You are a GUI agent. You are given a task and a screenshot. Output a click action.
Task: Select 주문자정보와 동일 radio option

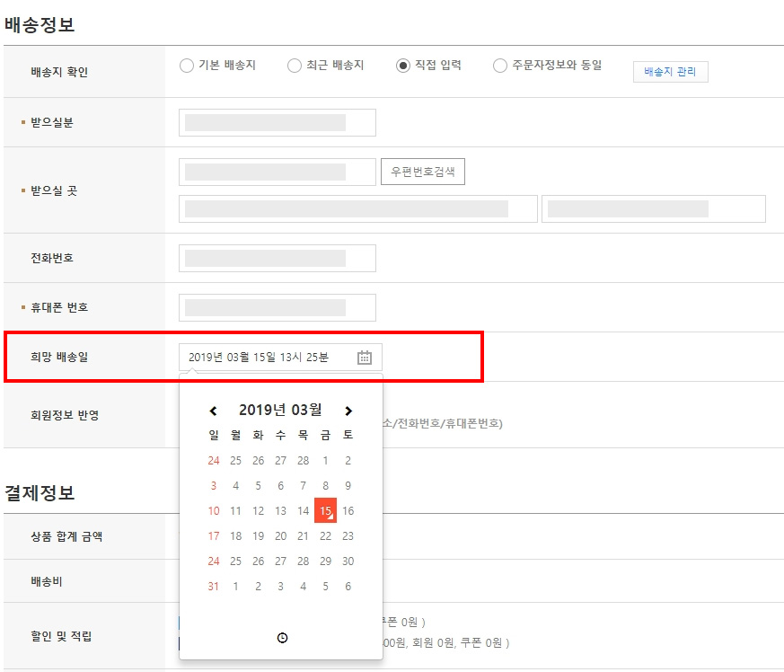tap(500, 66)
